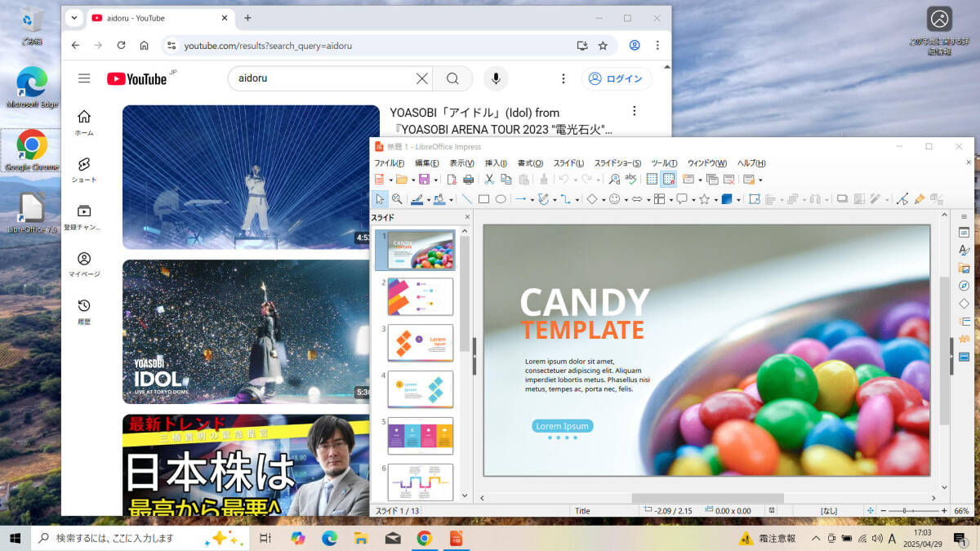Viewport: 980px width, 551px height.
Task: Select slide 5 thumbnail in slide panel
Action: coord(420,436)
